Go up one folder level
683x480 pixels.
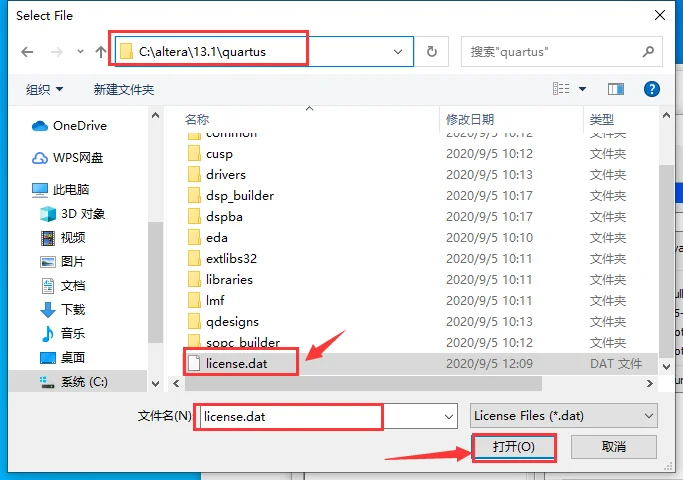click(x=101, y=52)
